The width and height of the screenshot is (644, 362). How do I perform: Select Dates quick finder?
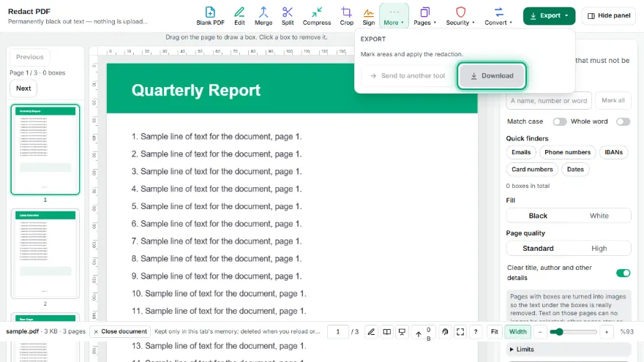pos(575,169)
